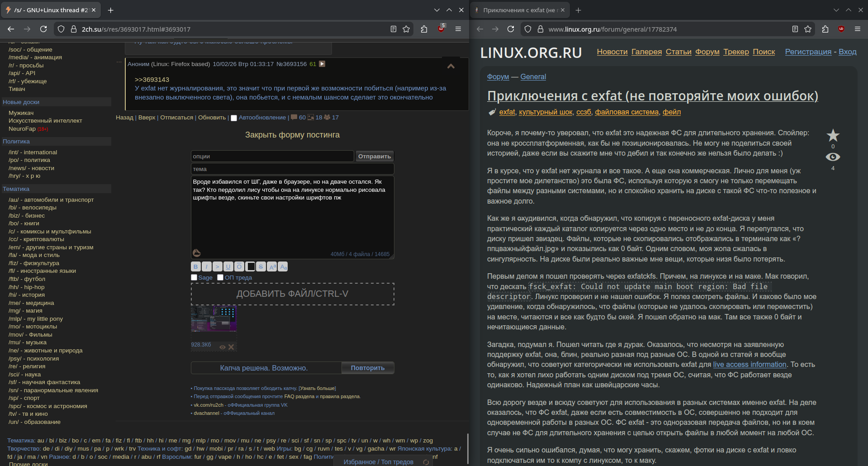Click the spoiler black swatch button
868x466 pixels.
251,267
